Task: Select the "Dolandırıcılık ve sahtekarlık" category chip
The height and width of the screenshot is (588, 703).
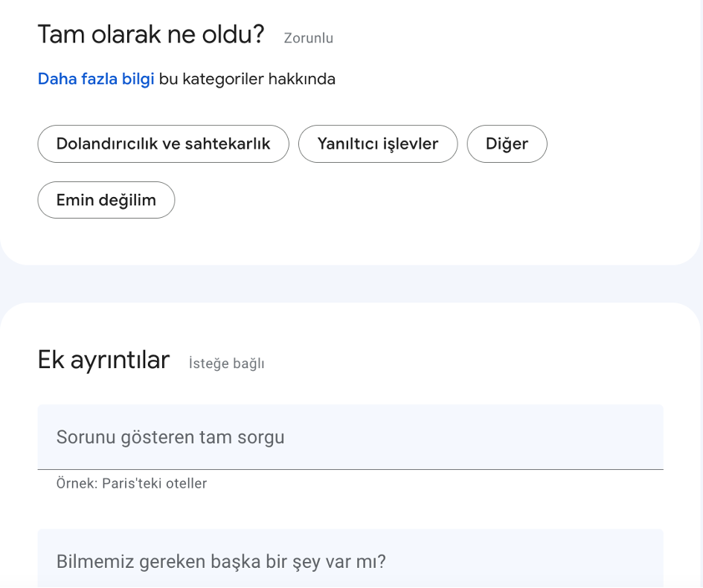Action: coord(163,143)
